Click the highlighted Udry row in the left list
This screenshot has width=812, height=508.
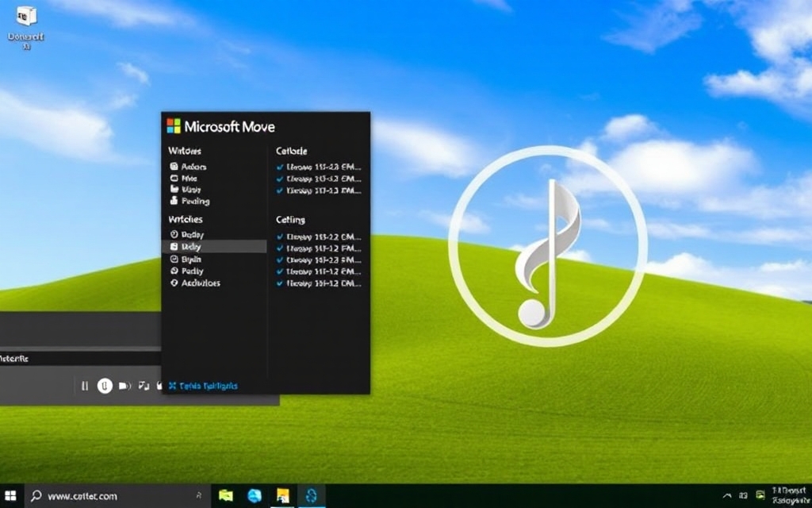[214, 247]
